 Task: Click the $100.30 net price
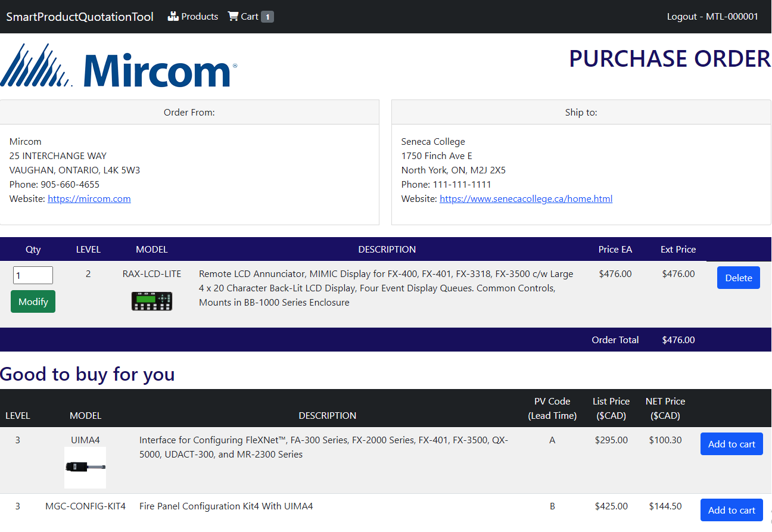(x=665, y=440)
